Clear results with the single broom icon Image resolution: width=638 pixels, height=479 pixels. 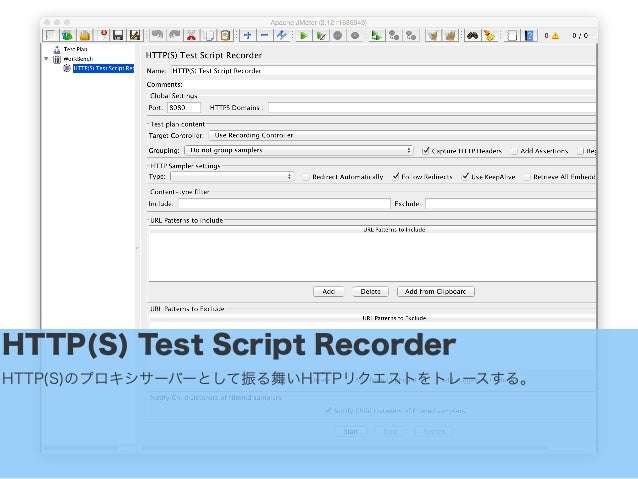click(433, 35)
